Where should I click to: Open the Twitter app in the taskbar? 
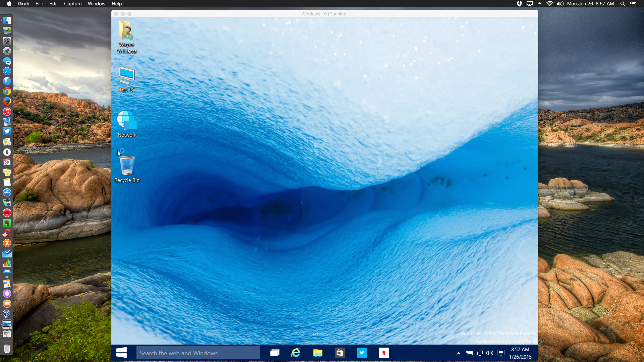coord(362,353)
